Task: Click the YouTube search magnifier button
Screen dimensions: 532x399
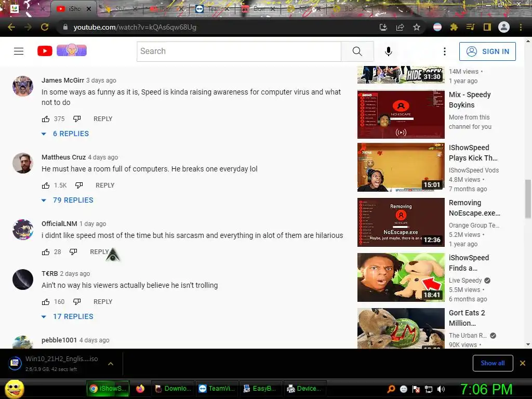Action: pos(357,51)
